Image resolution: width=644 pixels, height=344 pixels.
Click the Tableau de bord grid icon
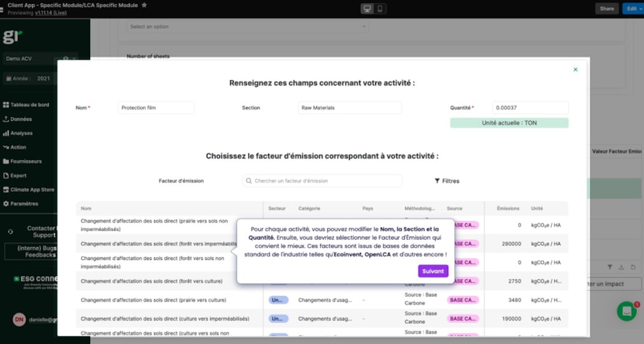[6, 105]
